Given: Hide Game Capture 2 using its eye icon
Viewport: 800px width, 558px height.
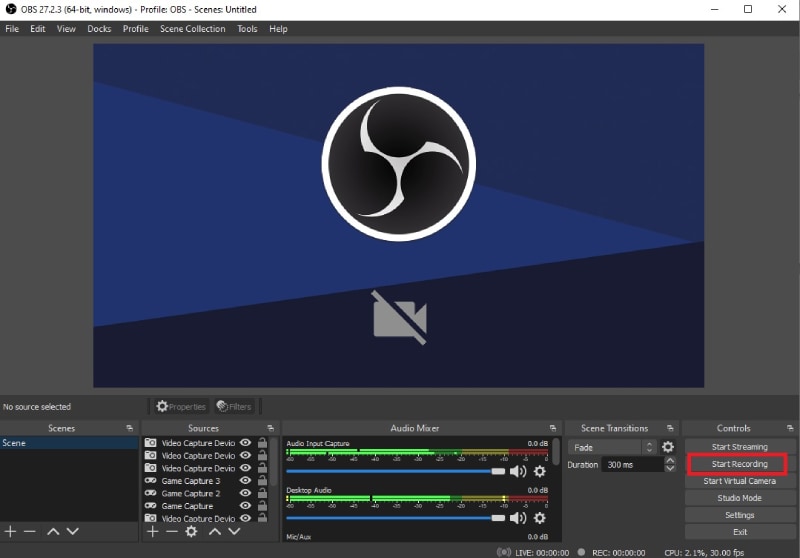Looking at the screenshot, I should (245, 493).
